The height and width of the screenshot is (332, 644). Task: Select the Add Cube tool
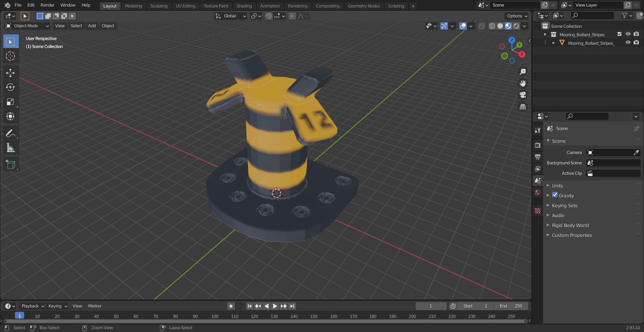pyautogui.click(x=10, y=165)
